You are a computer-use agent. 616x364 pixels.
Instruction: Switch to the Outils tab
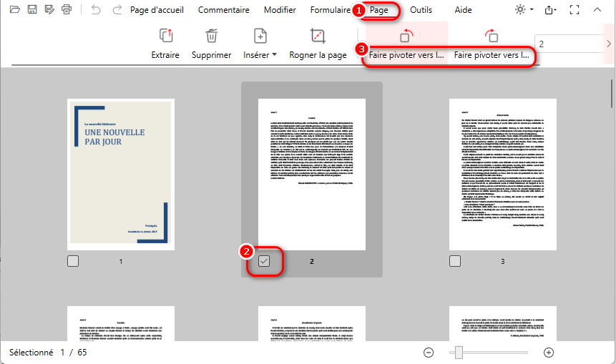[x=421, y=10]
